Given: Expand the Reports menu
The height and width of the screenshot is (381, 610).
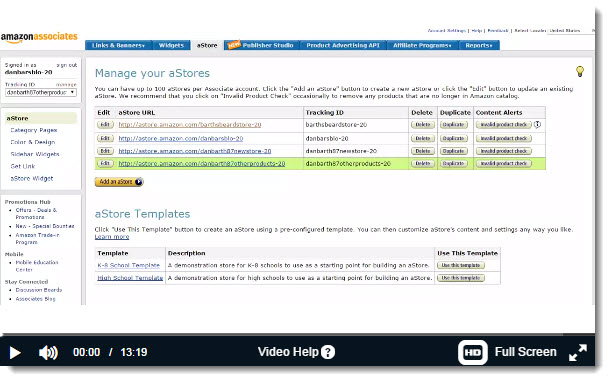Looking at the screenshot, I should (479, 46).
